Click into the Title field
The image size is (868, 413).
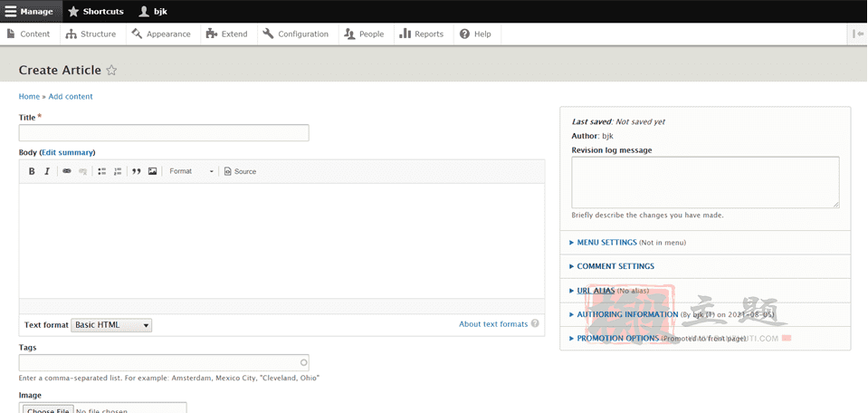164,133
